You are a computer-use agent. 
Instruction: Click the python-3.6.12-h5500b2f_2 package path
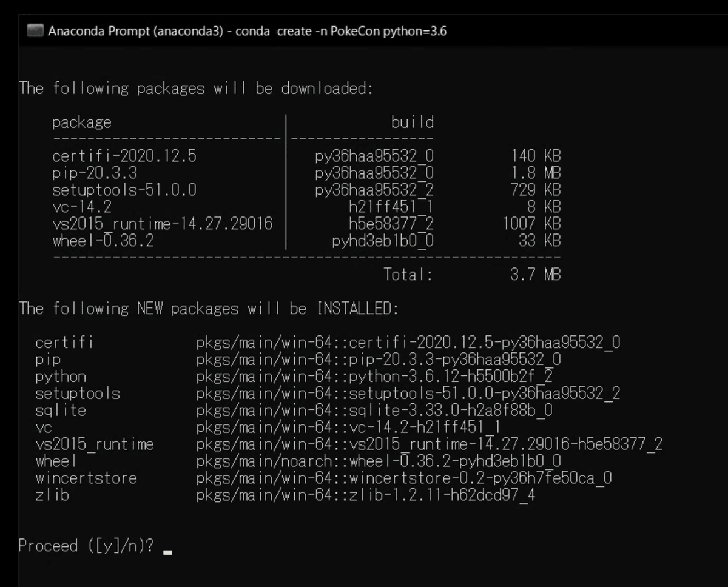click(x=374, y=377)
